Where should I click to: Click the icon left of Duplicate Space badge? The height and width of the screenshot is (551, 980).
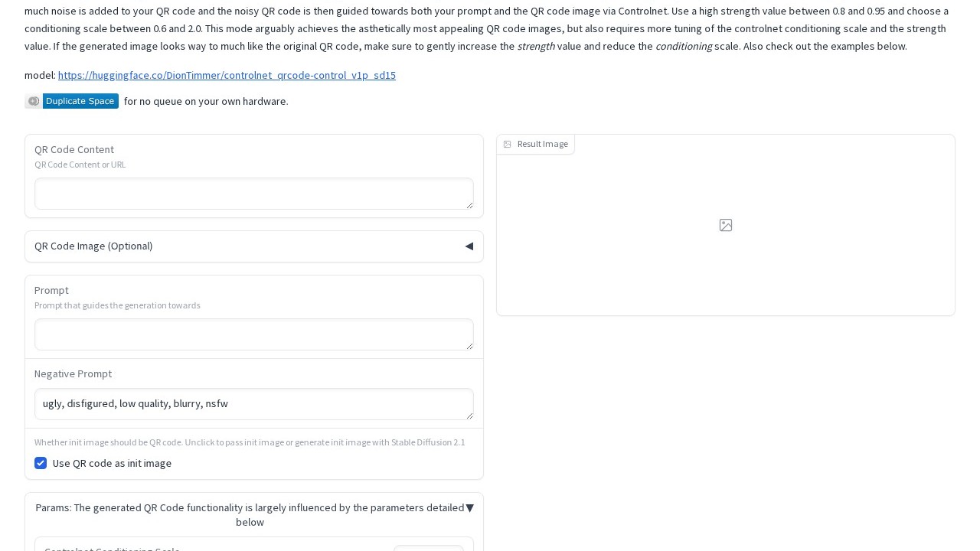click(34, 101)
